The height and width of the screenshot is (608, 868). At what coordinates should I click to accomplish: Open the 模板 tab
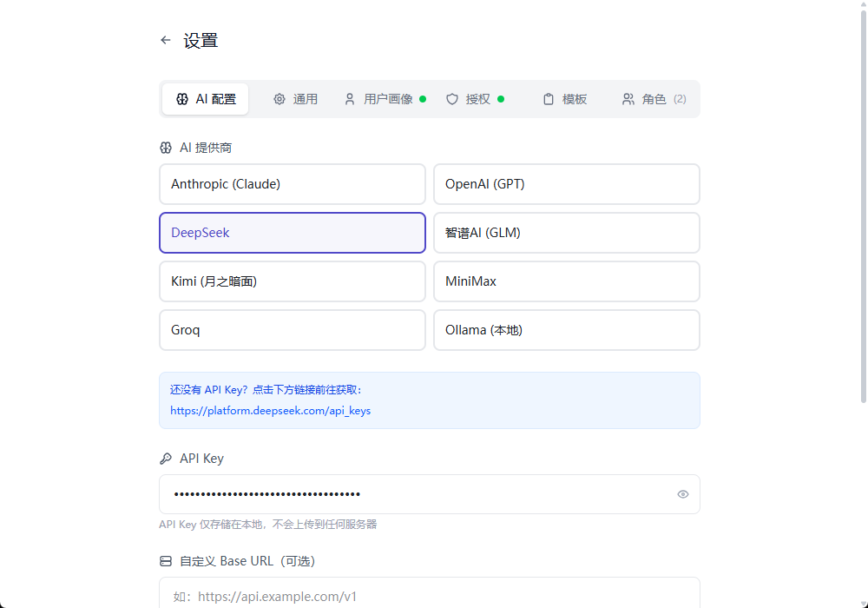tap(565, 99)
